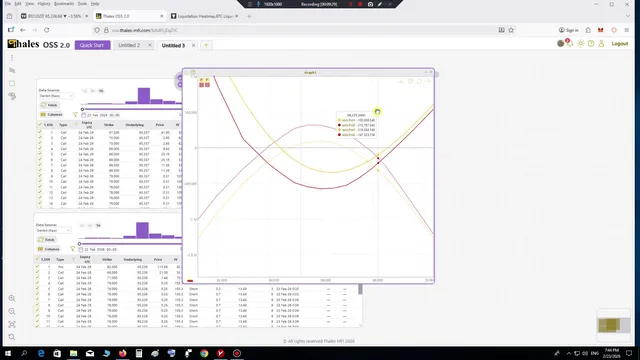Zoom in with the sidebar magnifier plus
The image size is (640, 360).
pos(12,298)
